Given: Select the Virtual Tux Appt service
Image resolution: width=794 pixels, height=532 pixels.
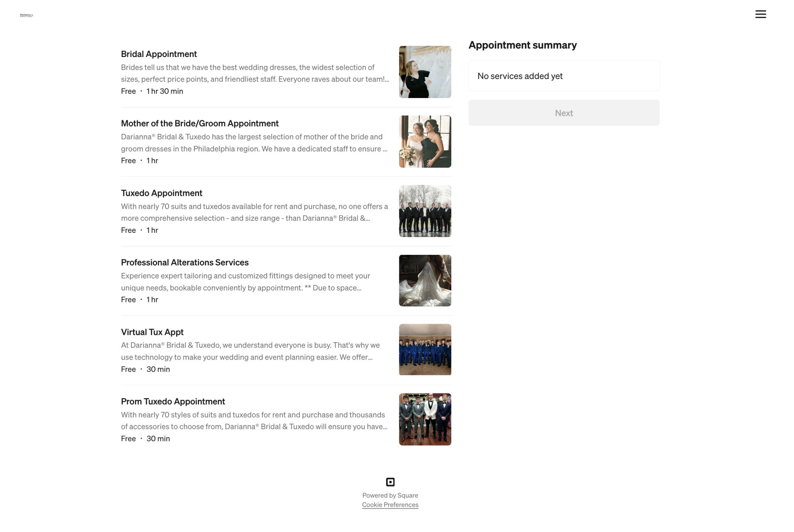Looking at the screenshot, I should [152, 332].
